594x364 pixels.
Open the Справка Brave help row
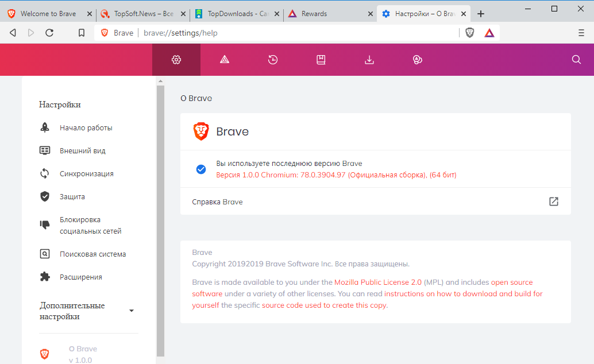(x=376, y=202)
